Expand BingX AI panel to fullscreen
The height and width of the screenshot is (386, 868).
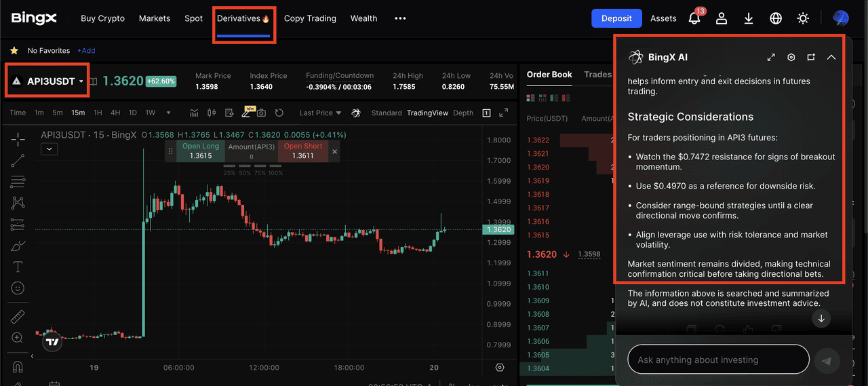pos(771,58)
